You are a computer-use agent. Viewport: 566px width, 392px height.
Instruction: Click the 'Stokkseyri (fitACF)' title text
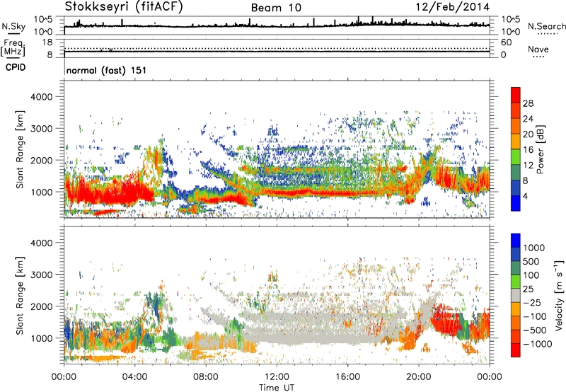click(x=124, y=6)
